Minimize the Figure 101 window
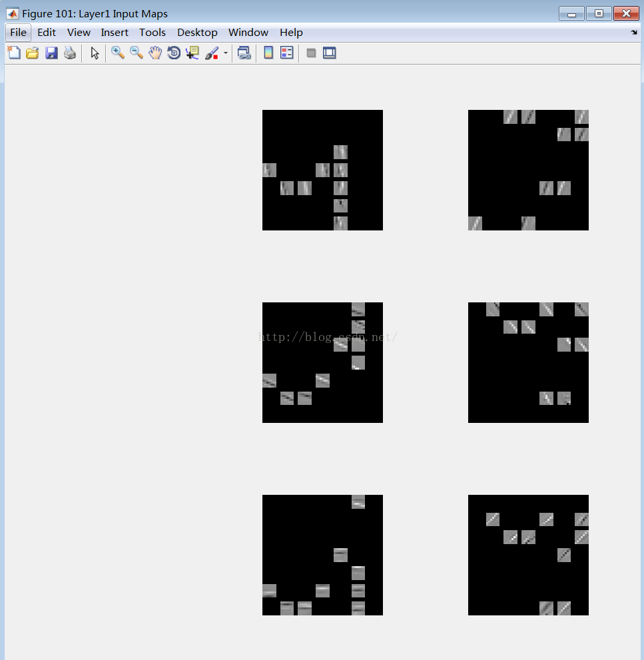 click(571, 13)
